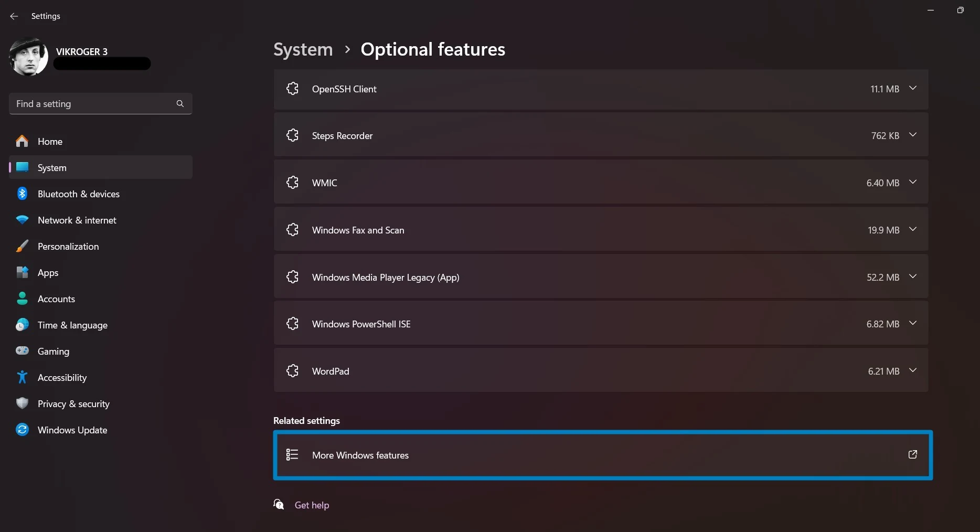This screenshot has width=980, height=532.
Task: Expand Windows Media Player Legacy chevron
Action: [x=913, y=276]
